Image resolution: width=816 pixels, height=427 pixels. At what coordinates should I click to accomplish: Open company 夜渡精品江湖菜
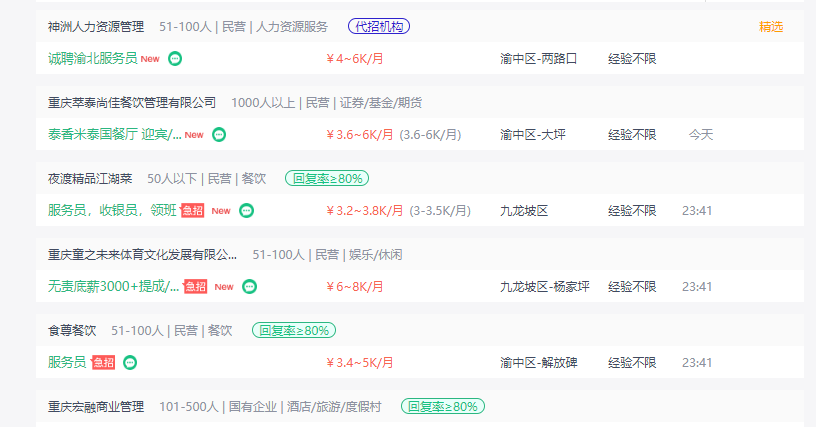coord(90,178)
